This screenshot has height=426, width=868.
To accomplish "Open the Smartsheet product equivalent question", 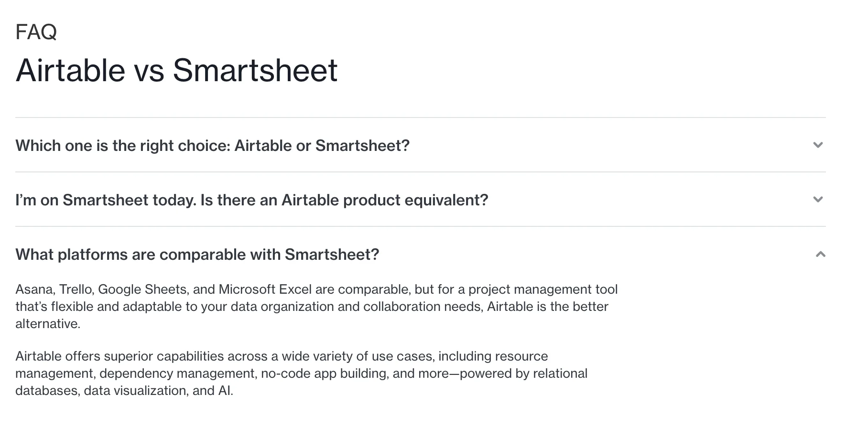I will pos(252,200).
